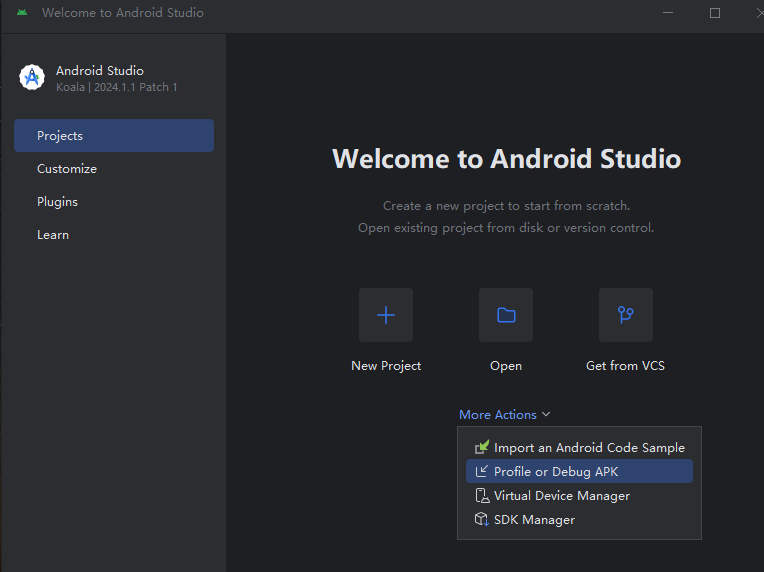This screenshot has height=572, width=764.
Task: Click the Android icon in the title bar
Action: pyautogui.click(x=22, y=13)
